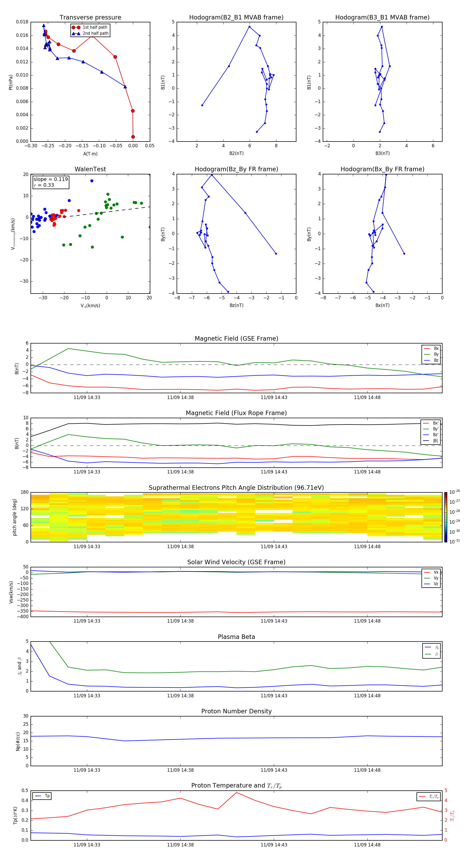Click the 'B1(nT)' label of B3_B1 hodogram

point(309,82)
